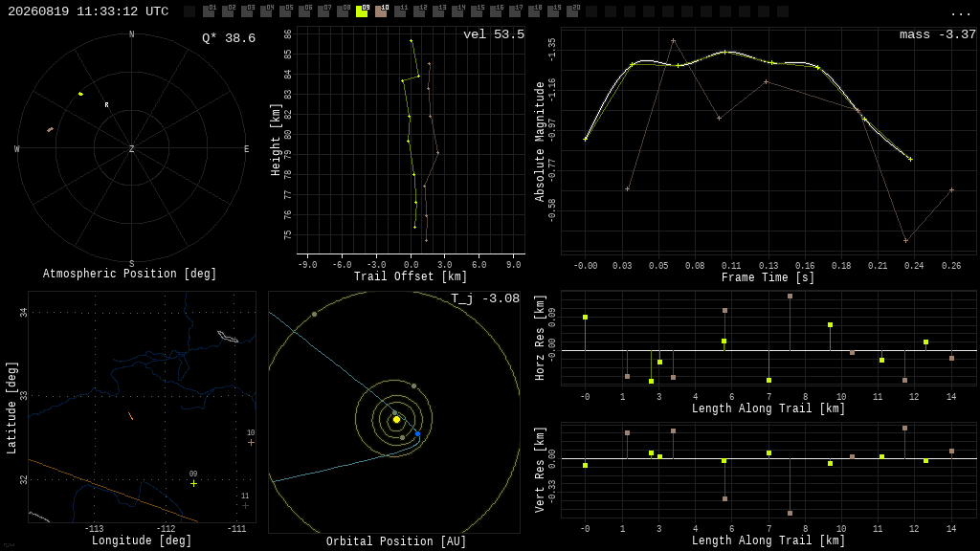Click station 11 cross on map
This screenshot has width=980, height=551.
tap(246, 505)
